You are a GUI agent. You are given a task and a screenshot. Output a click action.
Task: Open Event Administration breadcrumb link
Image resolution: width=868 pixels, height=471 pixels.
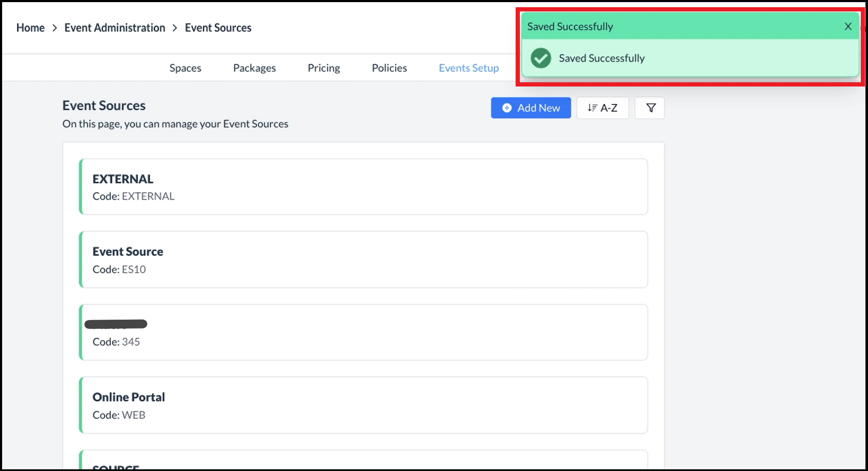coord(114,28)
